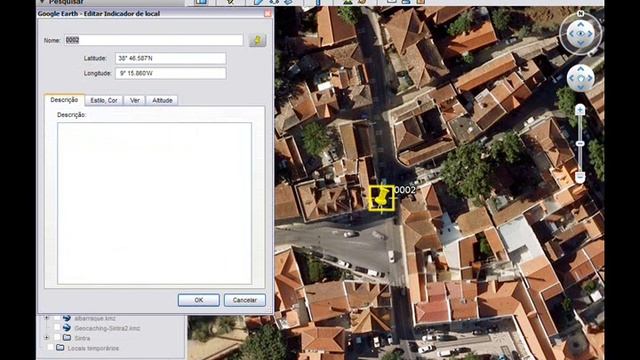The width and height of the screenshot is (640, 360).
Task: Rotate view right with eye control arrow
Action: 590,34
